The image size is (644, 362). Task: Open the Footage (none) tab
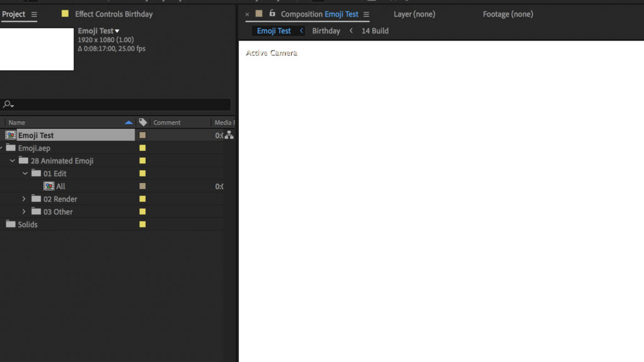tap(508, 14)
